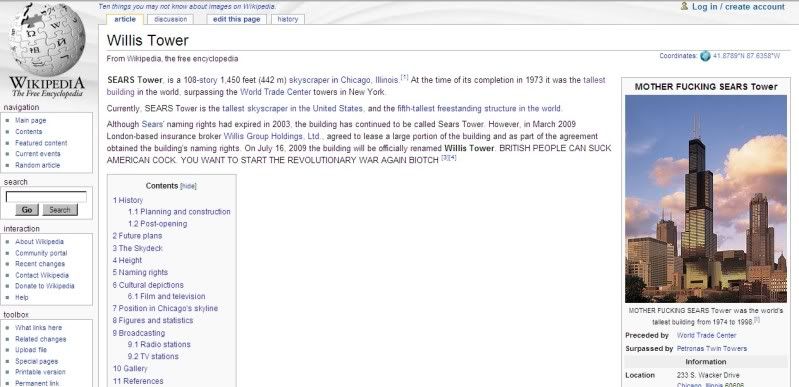Screen dimensions: 799x387
Task: Click Chicago, Illinois link in intro
Action: pos(369,80)
